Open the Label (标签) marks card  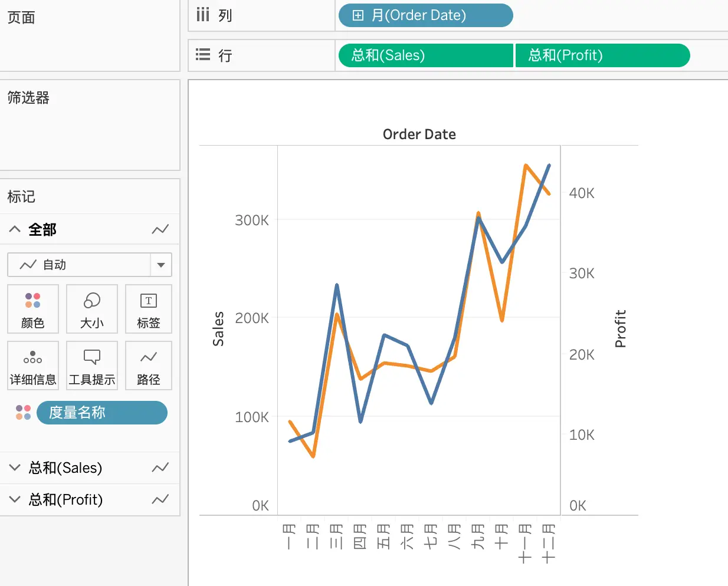tap(149, 309)
